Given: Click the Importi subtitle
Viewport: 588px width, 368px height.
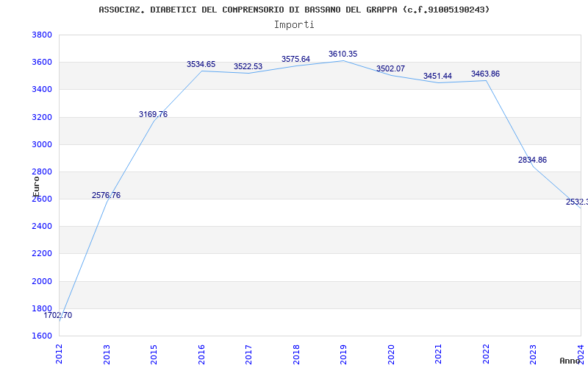Looking at the screenshot, I should coord(294,24).
